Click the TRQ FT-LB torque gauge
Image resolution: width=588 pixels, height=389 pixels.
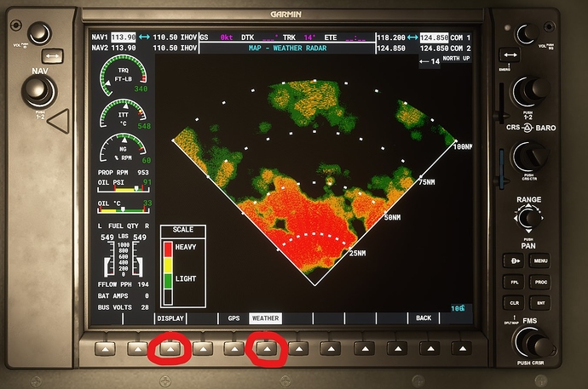pyautogui.click(x=123, y=75)
